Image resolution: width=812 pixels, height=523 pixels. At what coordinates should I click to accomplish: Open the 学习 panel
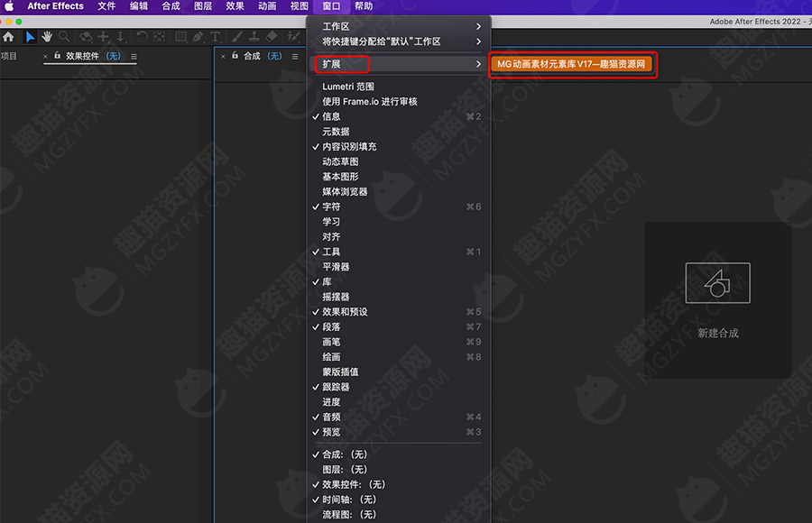[x=398, y=222]
